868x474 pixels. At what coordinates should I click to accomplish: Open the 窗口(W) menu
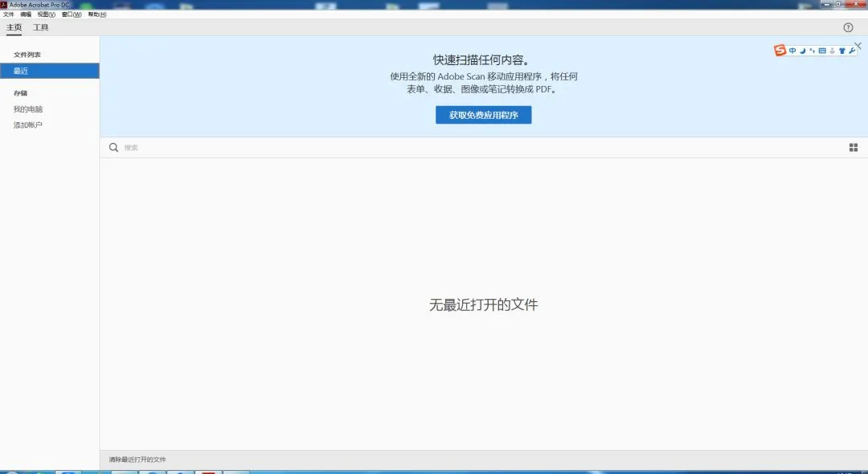(x=72, y=14)
